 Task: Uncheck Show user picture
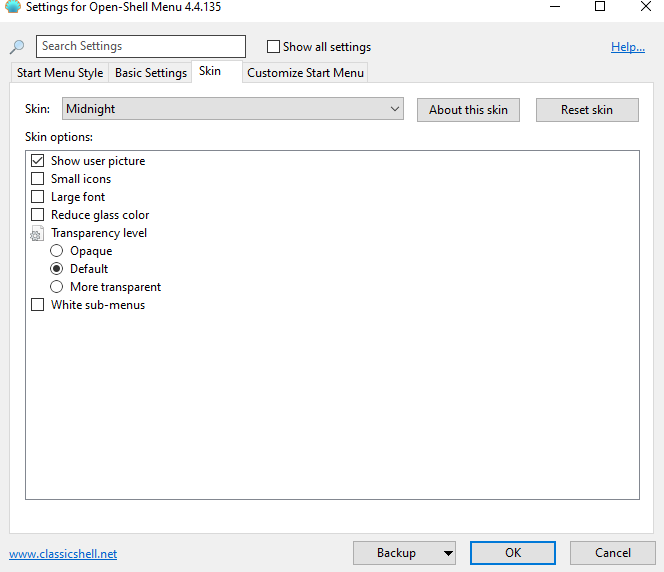coord(38,161)
